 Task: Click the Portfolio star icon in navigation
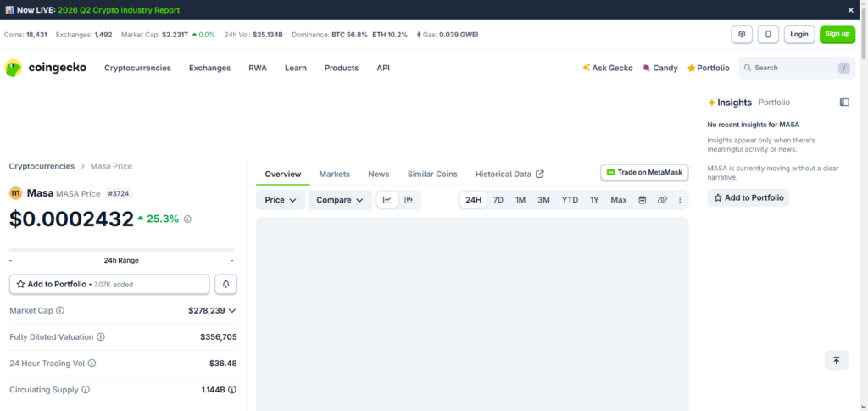pos(691,68)
